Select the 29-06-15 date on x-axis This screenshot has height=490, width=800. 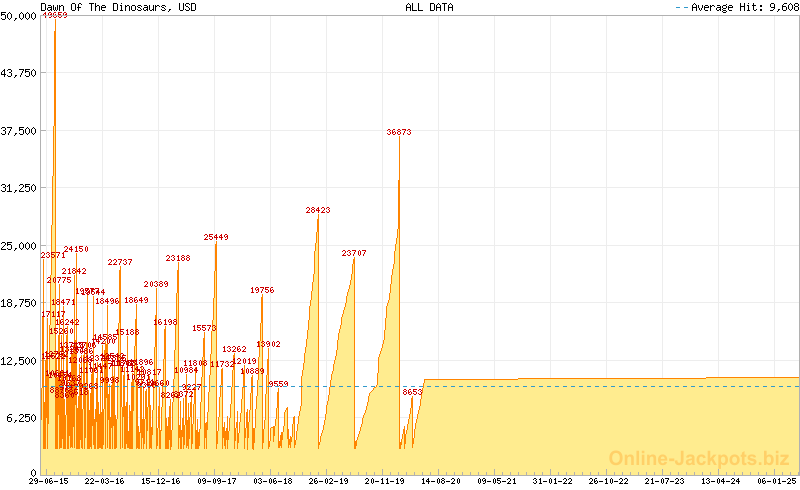49,481
